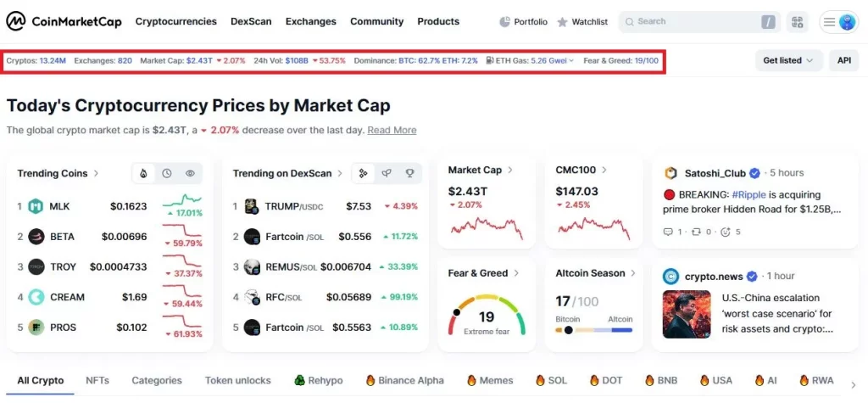Click the QR scan icon beside search
Screen dimensions: 868x403
[x=797, y=22]
